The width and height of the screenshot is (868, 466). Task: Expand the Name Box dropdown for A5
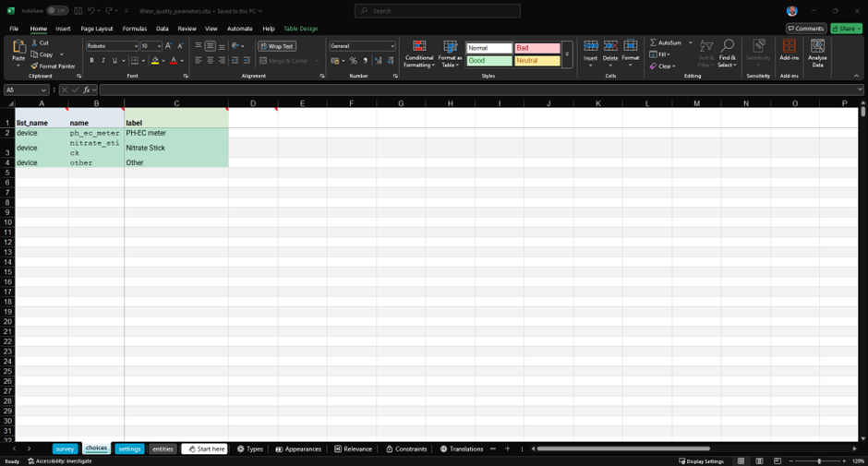(x=43, y=90)
